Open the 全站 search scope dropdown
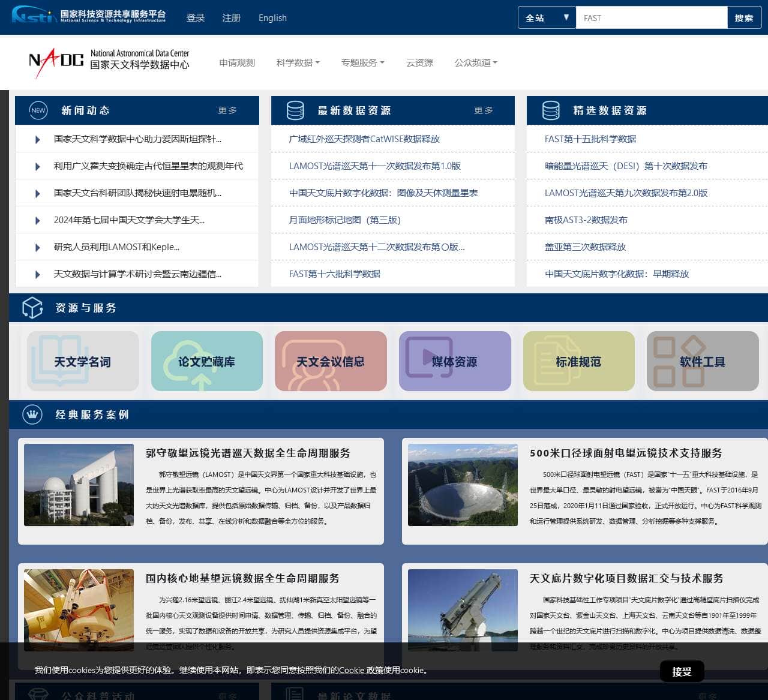Viewport: 768px width, 700px height. click(x=547, y=17)
